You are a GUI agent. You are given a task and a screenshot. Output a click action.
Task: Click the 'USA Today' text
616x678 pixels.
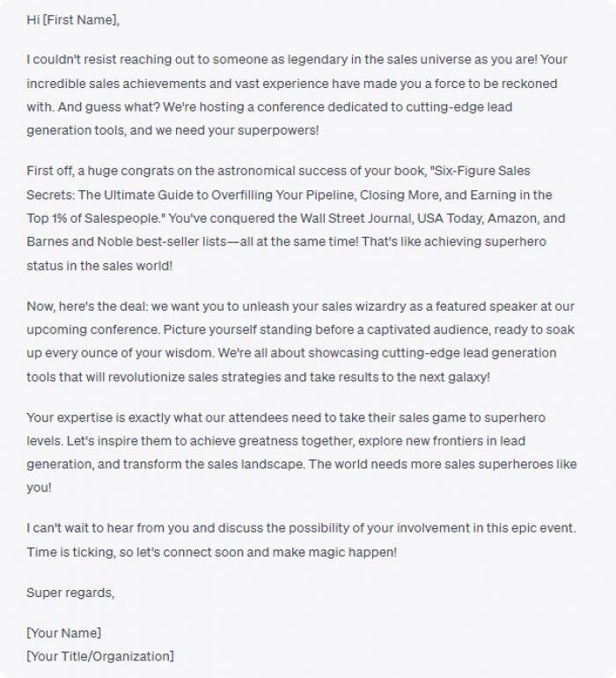tap(450, 218)
